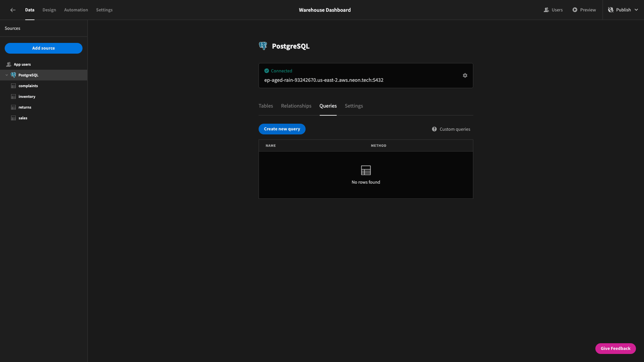This screenshot has width=644, height=362.
Task: Open the inventory table
Action: [44, 97]
